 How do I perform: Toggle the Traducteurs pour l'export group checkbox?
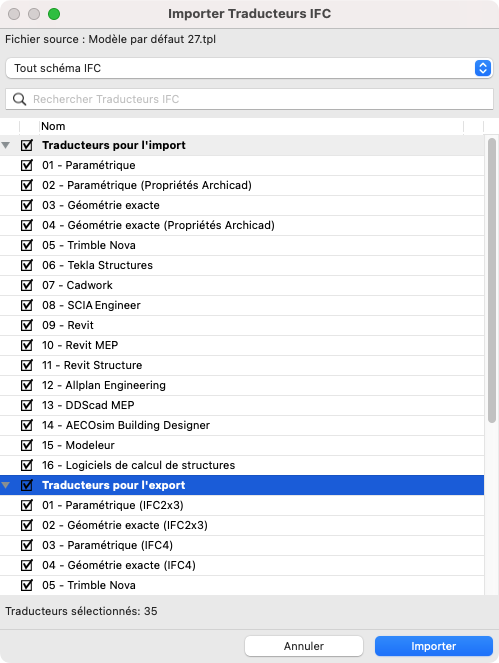[x=27, y=485]
